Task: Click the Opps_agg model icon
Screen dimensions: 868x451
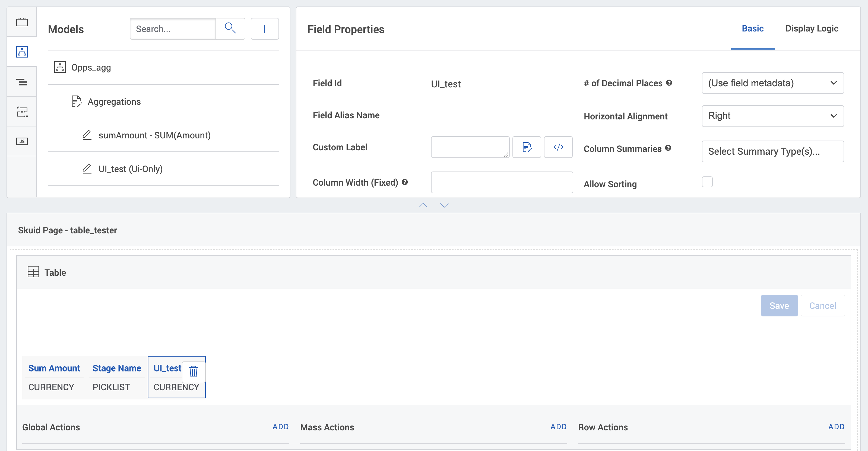Action: [60, 67]
